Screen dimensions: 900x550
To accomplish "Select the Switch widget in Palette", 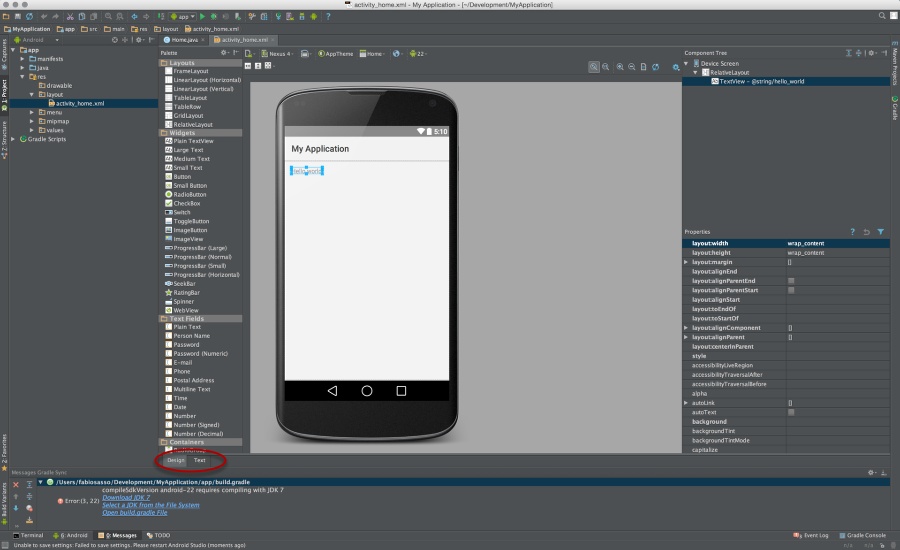I will [x=177, y=212].
